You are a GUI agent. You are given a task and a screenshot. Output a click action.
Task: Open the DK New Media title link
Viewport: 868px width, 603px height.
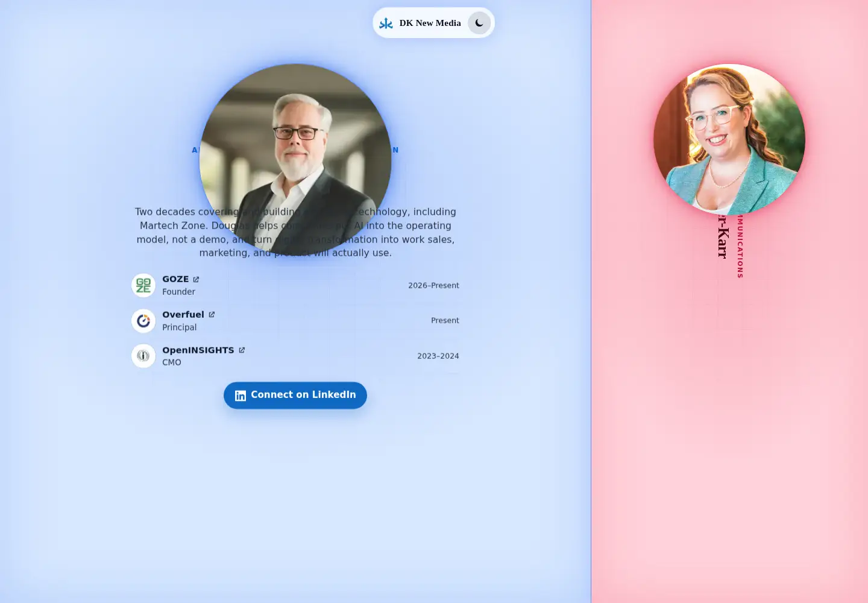point(430,23)
